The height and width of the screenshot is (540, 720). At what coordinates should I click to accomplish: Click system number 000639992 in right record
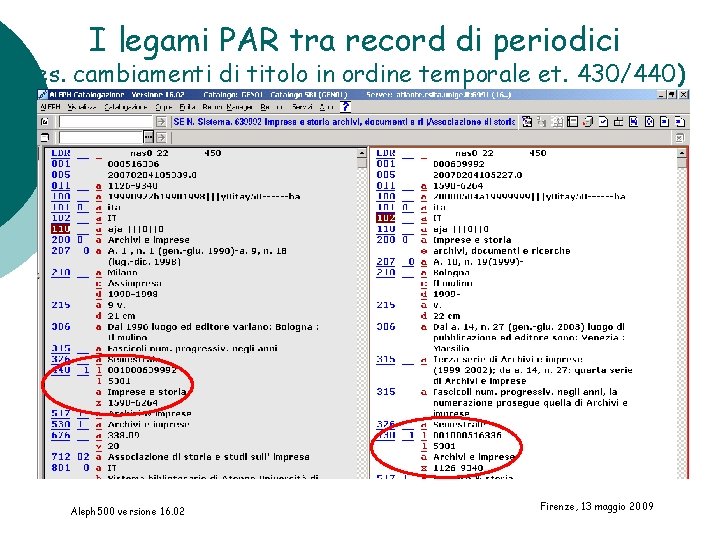(459, 164)
